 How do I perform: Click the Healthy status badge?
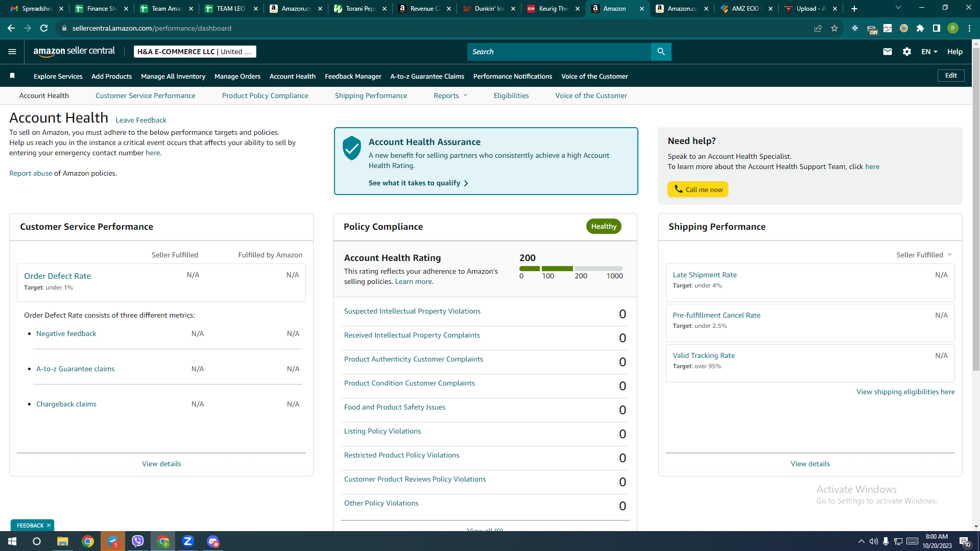click(x=604, y=226)
